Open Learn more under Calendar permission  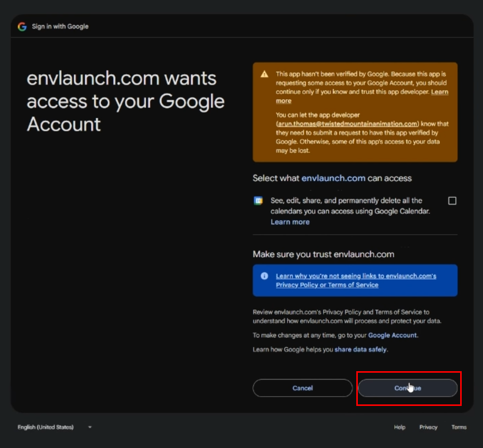click(290, 222)
